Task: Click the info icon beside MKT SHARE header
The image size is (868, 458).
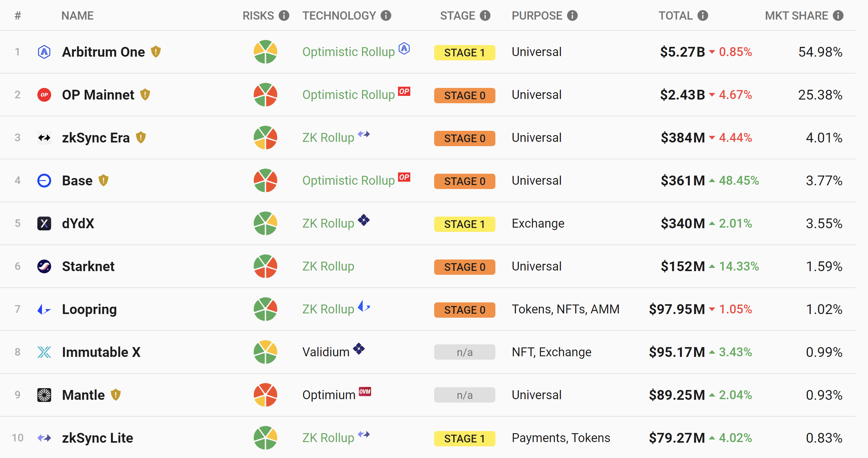Action: [x=838, y=16]
